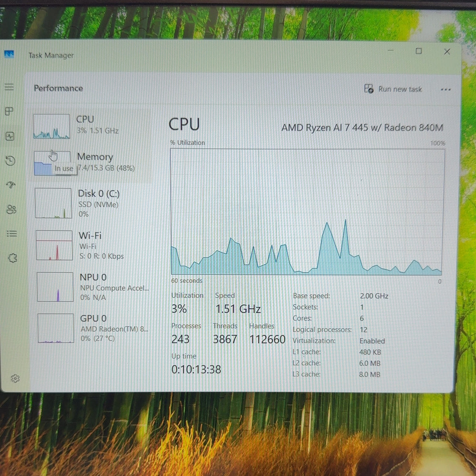Click the Performance page heading
The width and height of the screenshot is (476, 476).
coord(58,88)
